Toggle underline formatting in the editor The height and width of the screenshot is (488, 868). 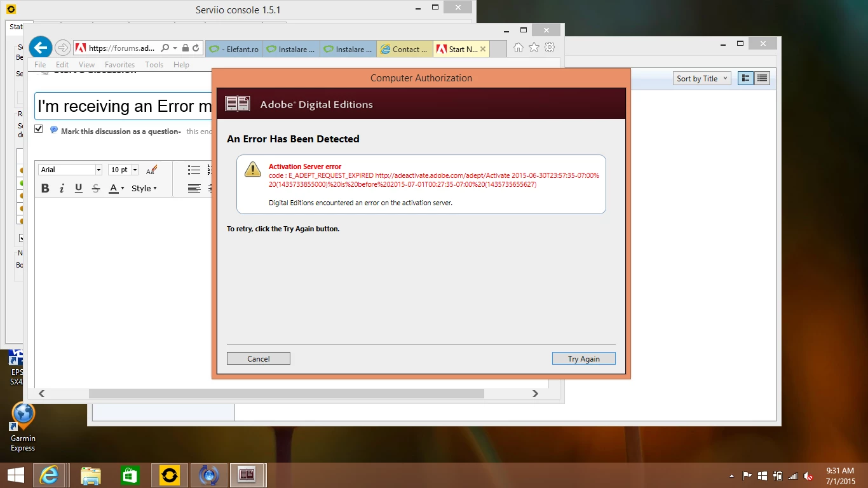[x=79, y=188]
